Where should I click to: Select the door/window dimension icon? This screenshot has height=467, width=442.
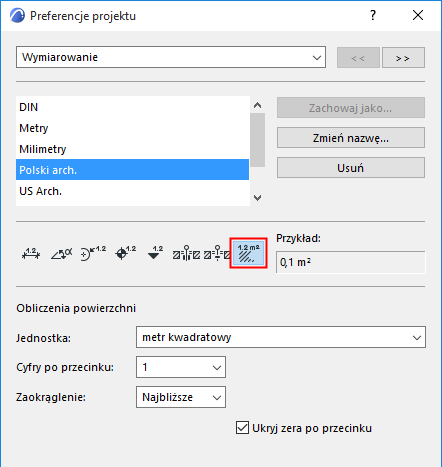coord(186,254)
